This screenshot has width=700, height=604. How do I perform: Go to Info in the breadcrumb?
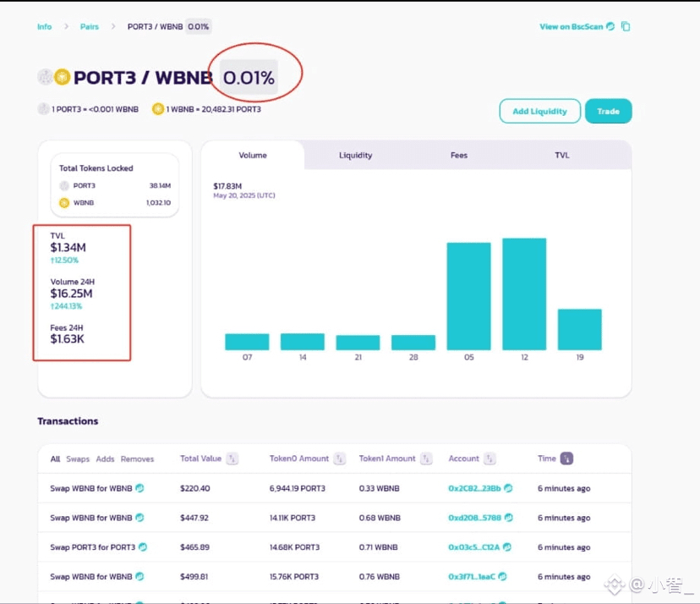[x=44, y=27]
